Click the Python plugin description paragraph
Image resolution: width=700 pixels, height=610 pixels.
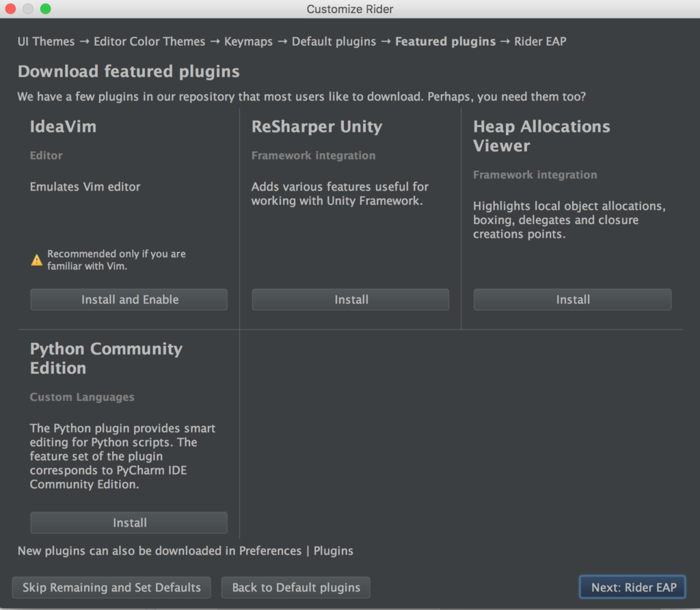[x=122, y=456]
